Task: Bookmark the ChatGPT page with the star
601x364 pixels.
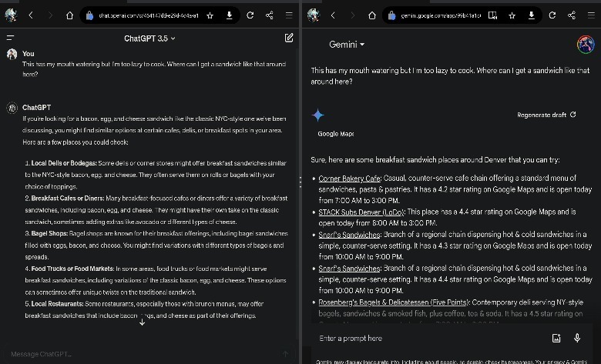Action: 210,15
